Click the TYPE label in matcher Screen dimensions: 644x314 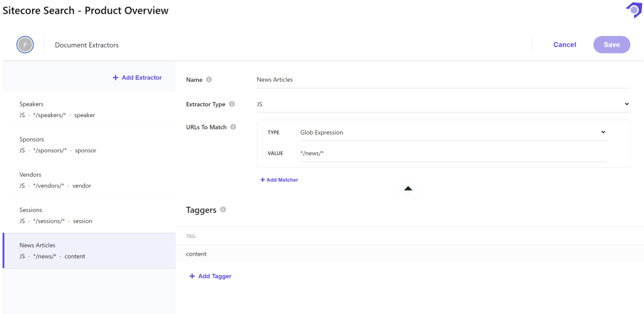coord(274,133)
